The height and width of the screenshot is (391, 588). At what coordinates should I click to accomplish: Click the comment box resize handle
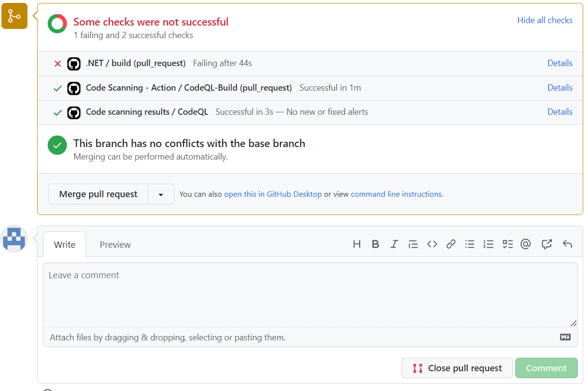(573, 323)
